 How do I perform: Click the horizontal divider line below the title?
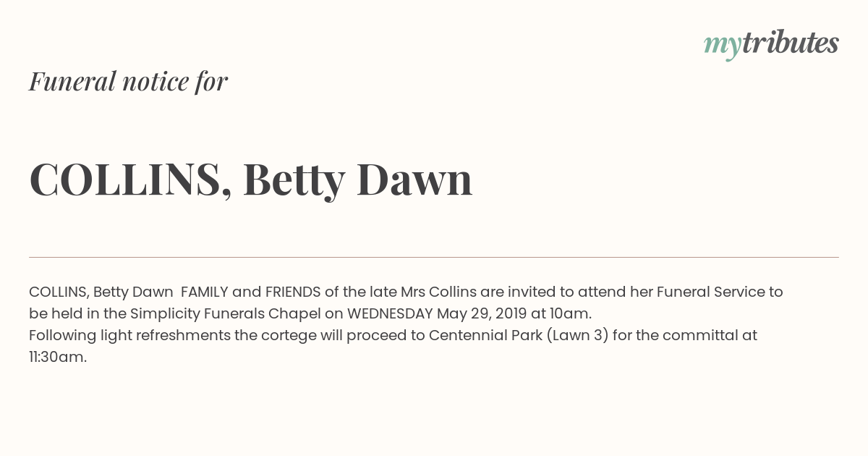434,257
